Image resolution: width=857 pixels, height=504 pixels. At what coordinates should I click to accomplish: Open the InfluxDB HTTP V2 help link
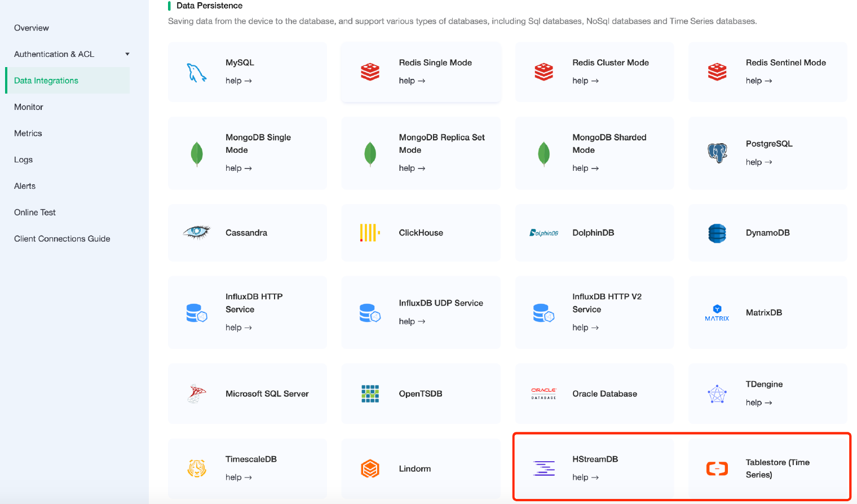tap(585, 328)
